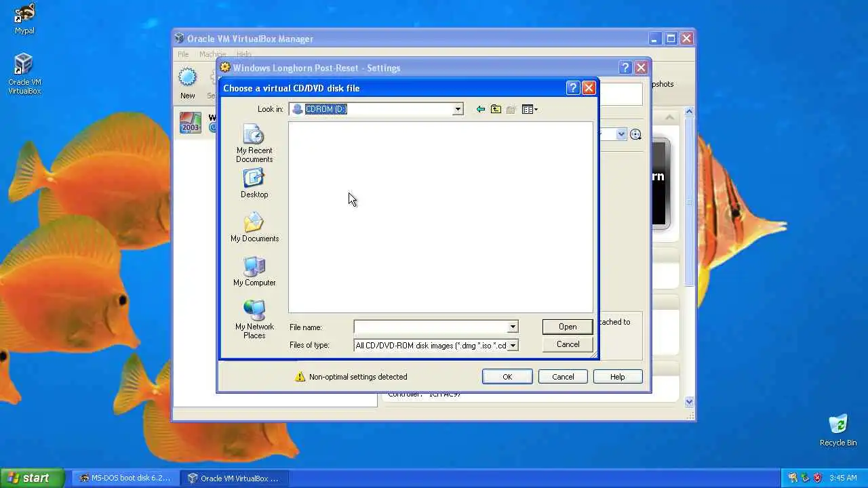Image resolution: width=868 pixels, height=488 pixels.
Task: Jump to Desktop in places bar
Action: [254, 183]
